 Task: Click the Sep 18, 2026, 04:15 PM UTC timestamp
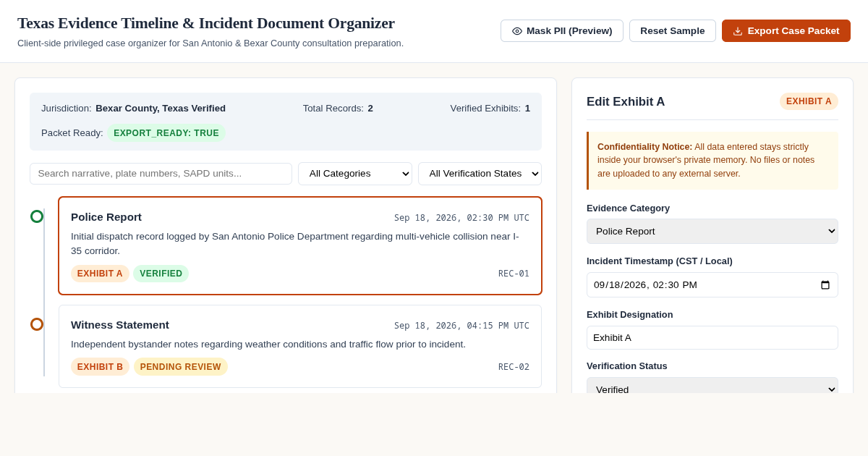click(461, 326)
